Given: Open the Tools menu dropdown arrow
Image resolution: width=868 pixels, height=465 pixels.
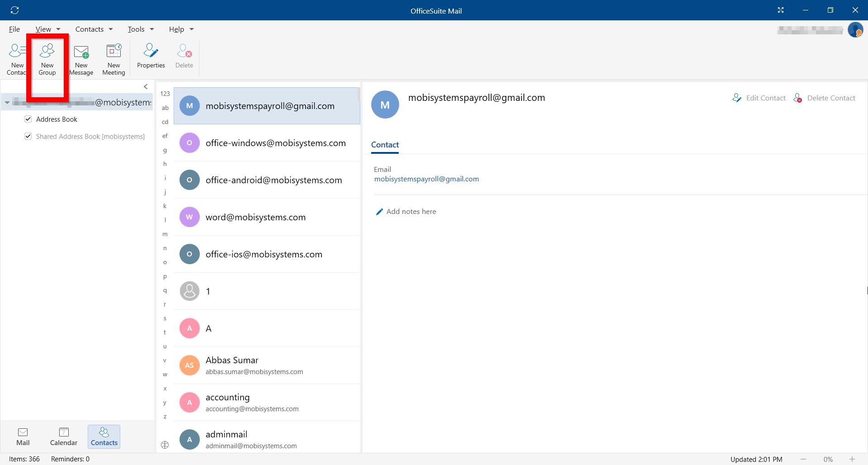Looking at the screenshot, I should coord(152,29).
